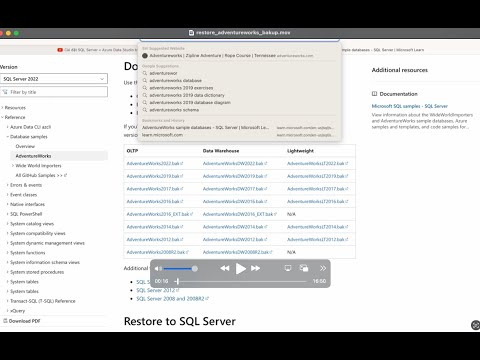Image resolution: width=480 pixels, height=360 pixels.
Task: Click the QuickTime file icon in the title bar
Action: [191, 33]
